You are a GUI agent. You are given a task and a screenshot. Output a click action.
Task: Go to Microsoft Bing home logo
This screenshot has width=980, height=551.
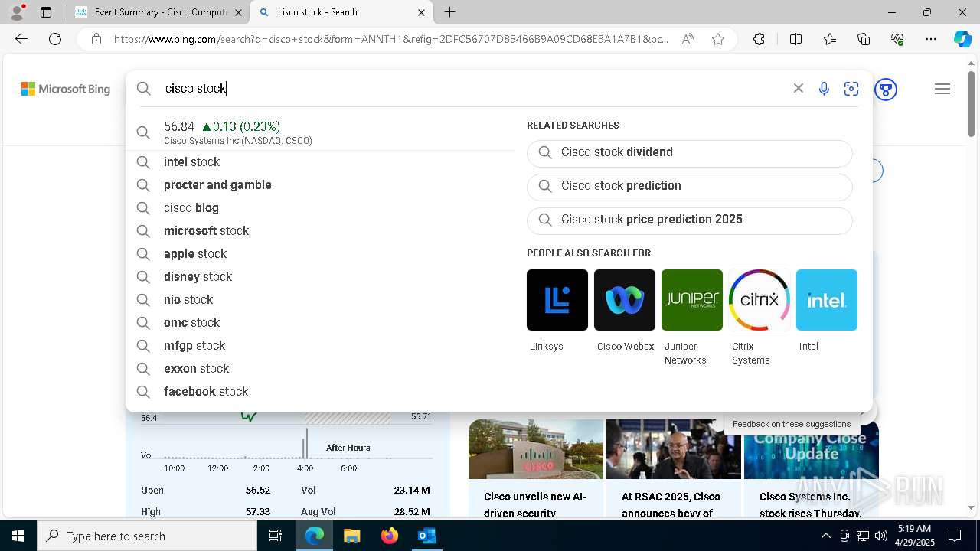pos(66,90)
